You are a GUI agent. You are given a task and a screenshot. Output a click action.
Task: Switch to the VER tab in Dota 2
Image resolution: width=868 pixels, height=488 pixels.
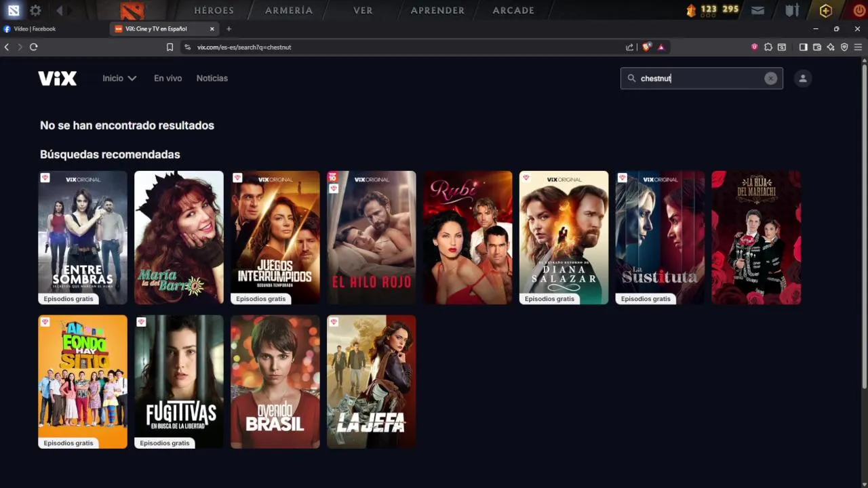click(x=363, y=10)
